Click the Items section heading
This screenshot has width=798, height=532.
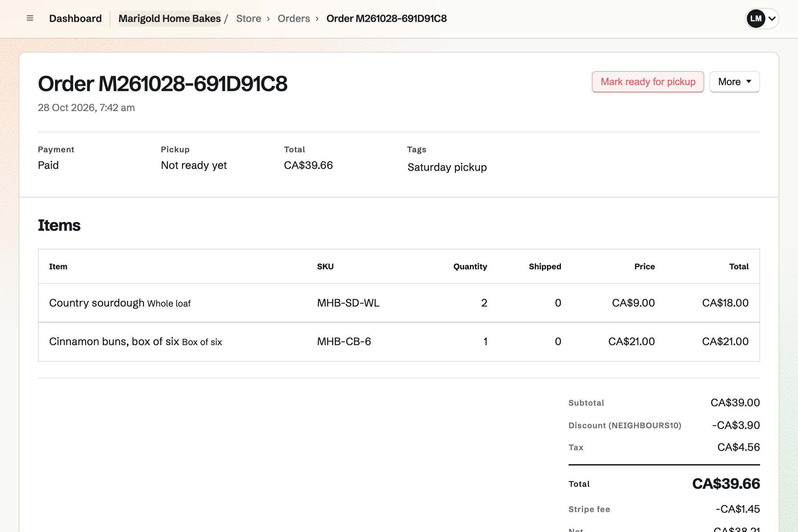[x=59, y=225]
